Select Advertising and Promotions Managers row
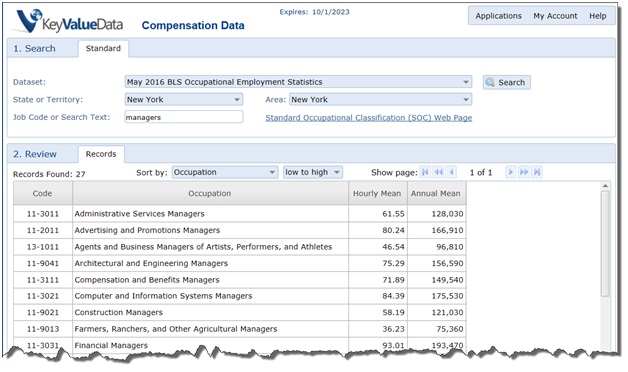 point(240,230)
